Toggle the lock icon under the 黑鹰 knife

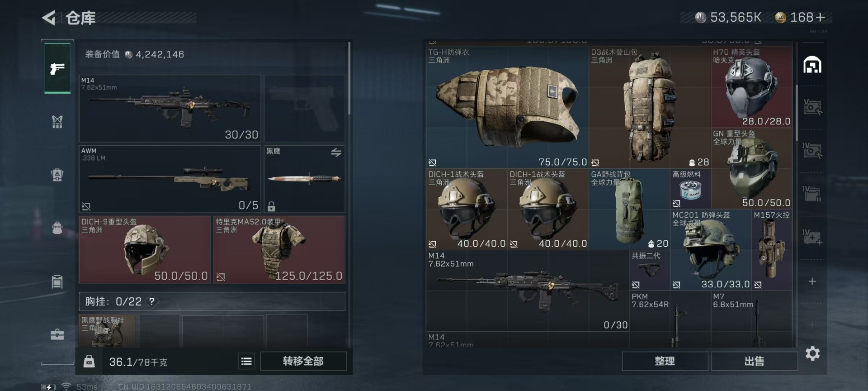[271, 206]
